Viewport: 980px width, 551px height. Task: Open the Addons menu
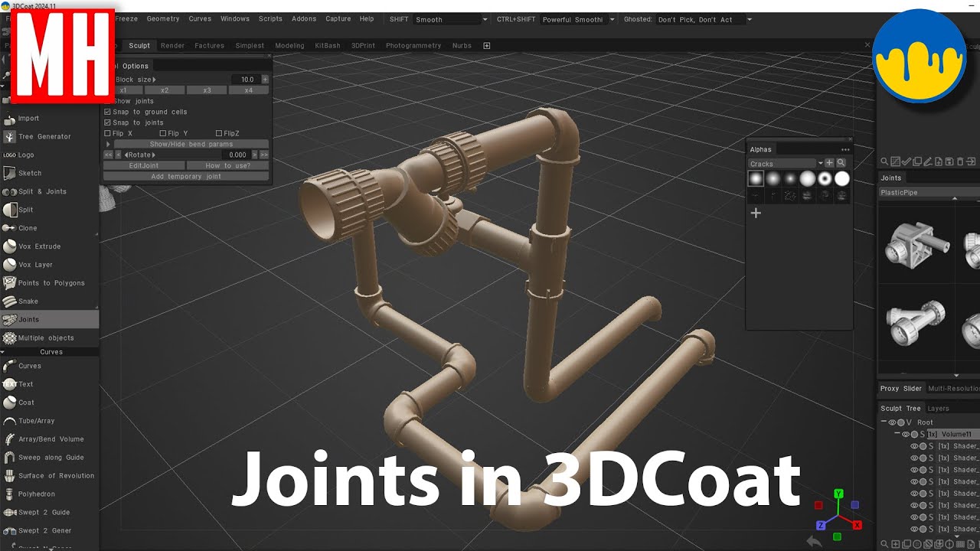pyautogui.click(x=304, y=19)
